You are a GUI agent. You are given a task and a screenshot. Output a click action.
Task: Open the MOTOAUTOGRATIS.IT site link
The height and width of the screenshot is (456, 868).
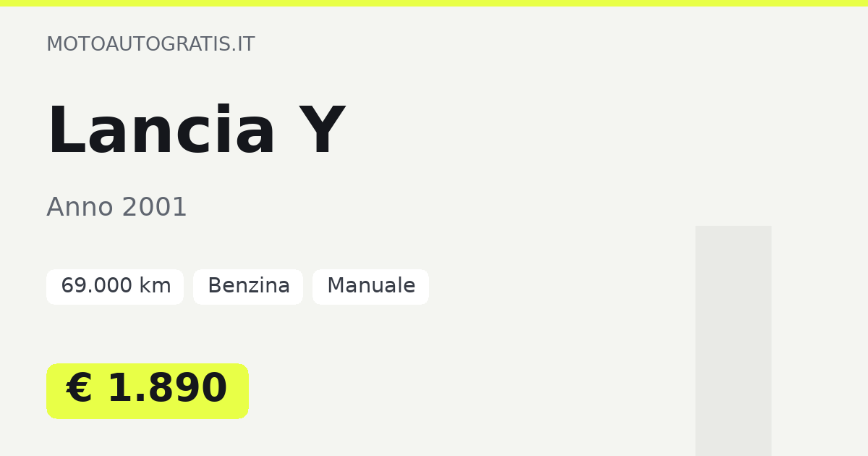(150, 45)
